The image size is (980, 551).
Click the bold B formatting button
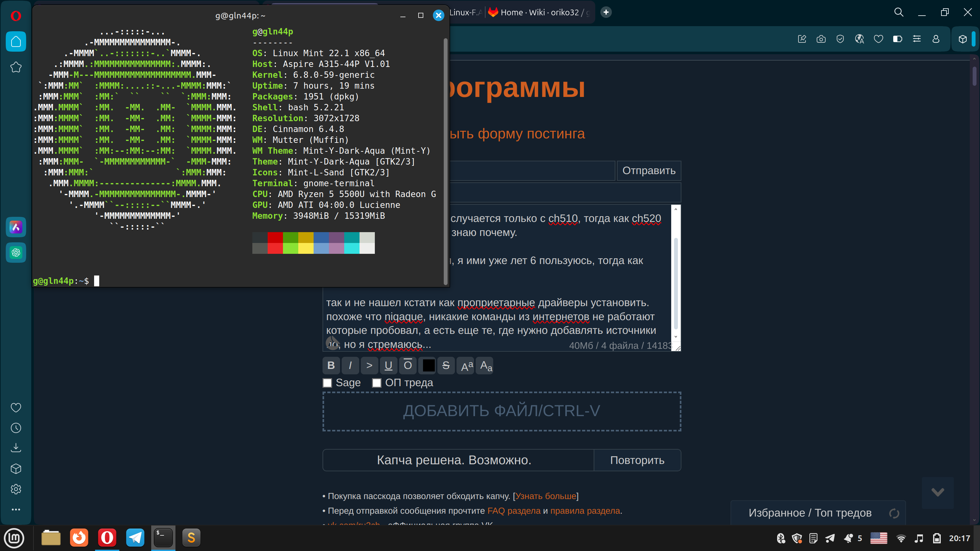coord(331,365)
